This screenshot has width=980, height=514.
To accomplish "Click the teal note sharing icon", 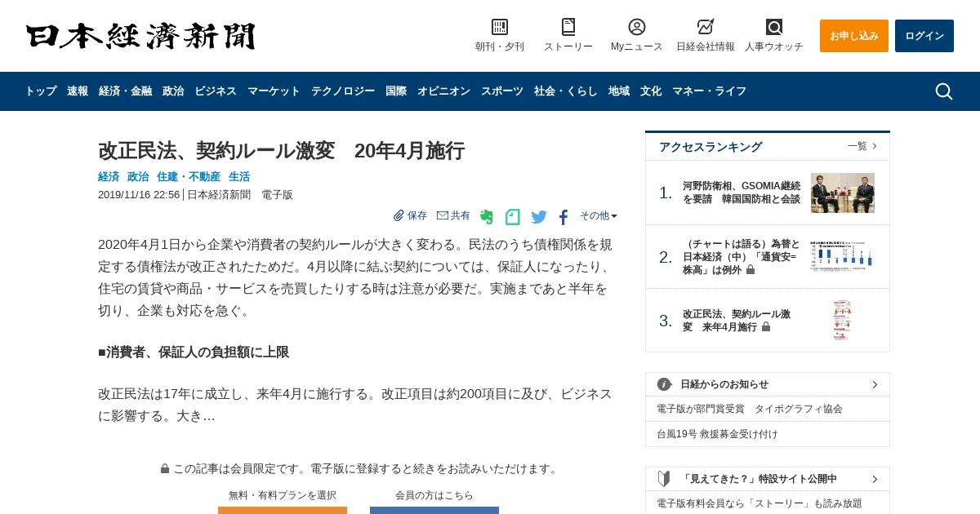I will tap(512, 217).
